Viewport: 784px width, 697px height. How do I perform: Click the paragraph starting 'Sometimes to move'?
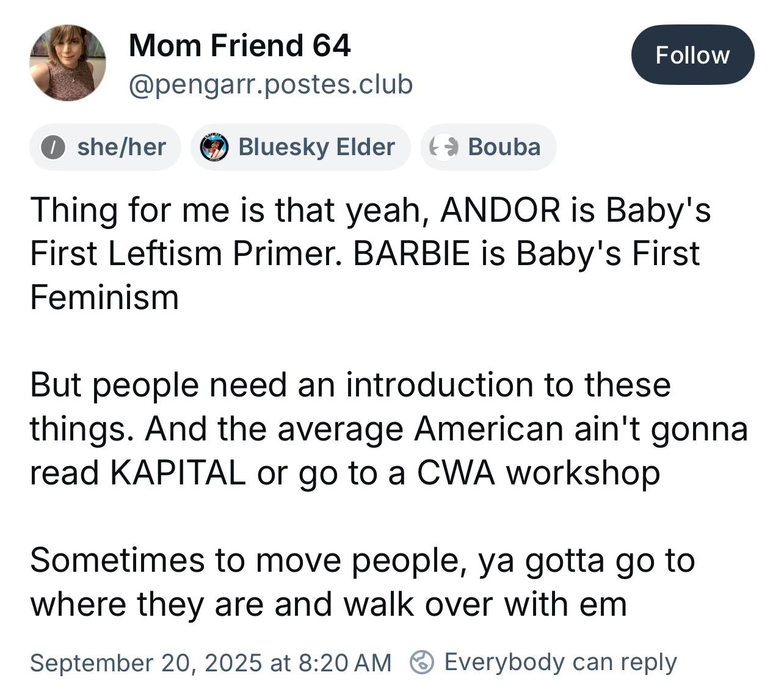(x=363, y=582)
